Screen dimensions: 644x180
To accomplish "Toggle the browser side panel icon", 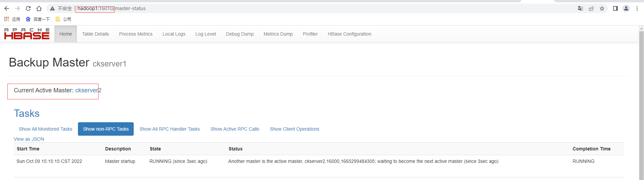I will coord(615,8).
